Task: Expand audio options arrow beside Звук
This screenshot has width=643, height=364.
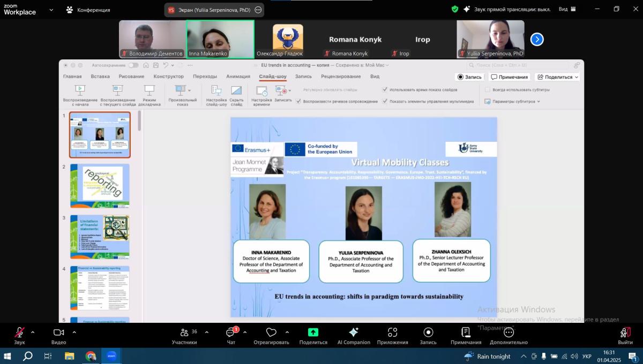Action: 33,332
